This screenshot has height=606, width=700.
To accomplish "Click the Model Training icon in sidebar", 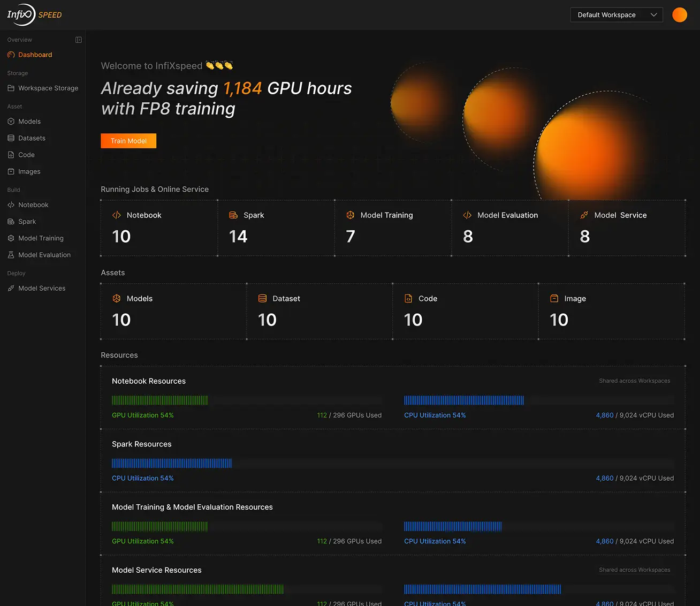I will point(11,238).
